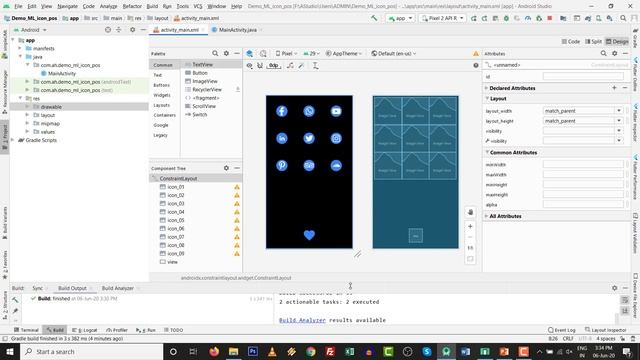Click the help question mark icon

[x=476, y=65]
